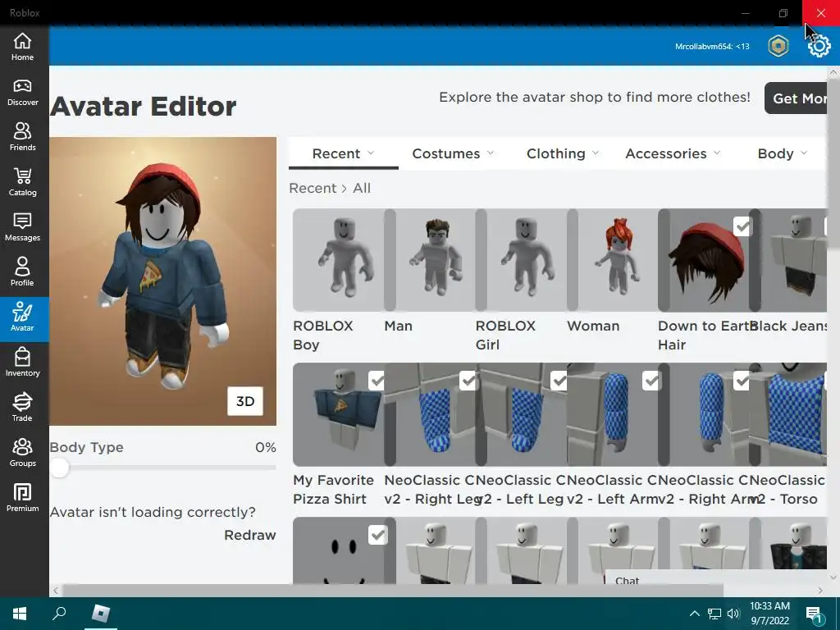Image resolution: width=840 pixels, height=630 pixels.
Task: Select the Woman costume thumbnail
Action: (612, 260)
